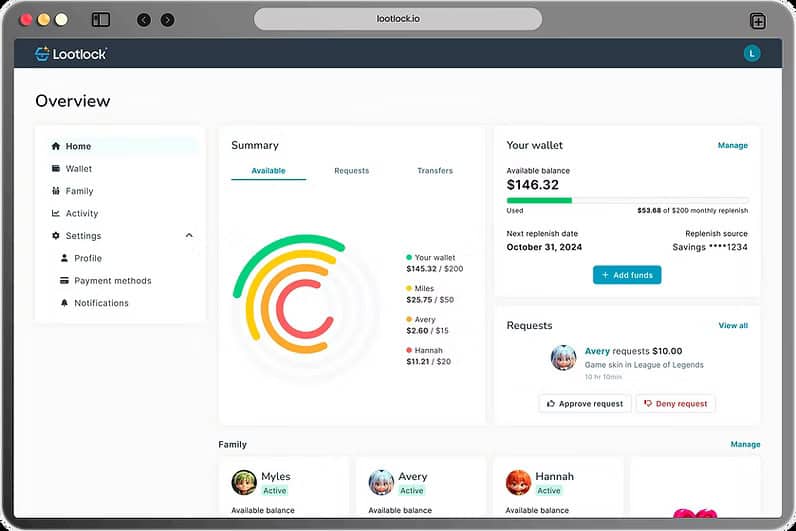Collapse the Settings section chevron
Image resolution: width=796 pixels, height=531 pixels.
[189, 236]
